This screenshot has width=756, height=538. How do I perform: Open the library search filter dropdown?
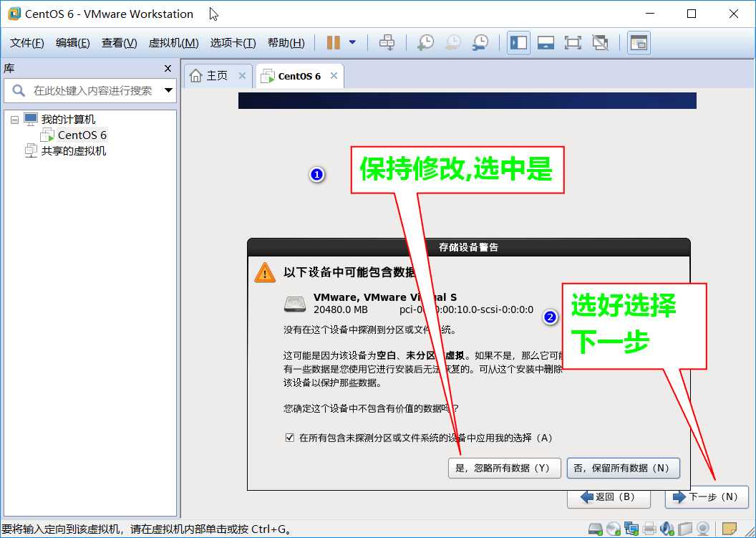(168, 90)
